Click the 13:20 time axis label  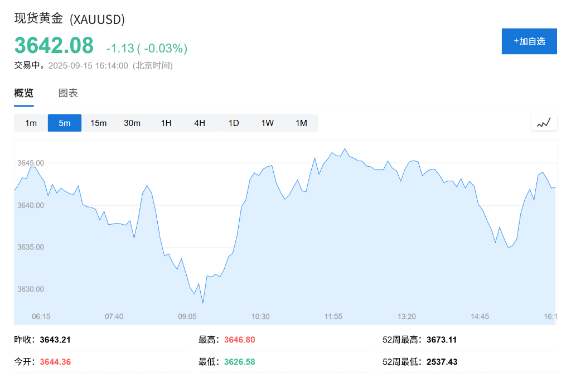point(407,316)
